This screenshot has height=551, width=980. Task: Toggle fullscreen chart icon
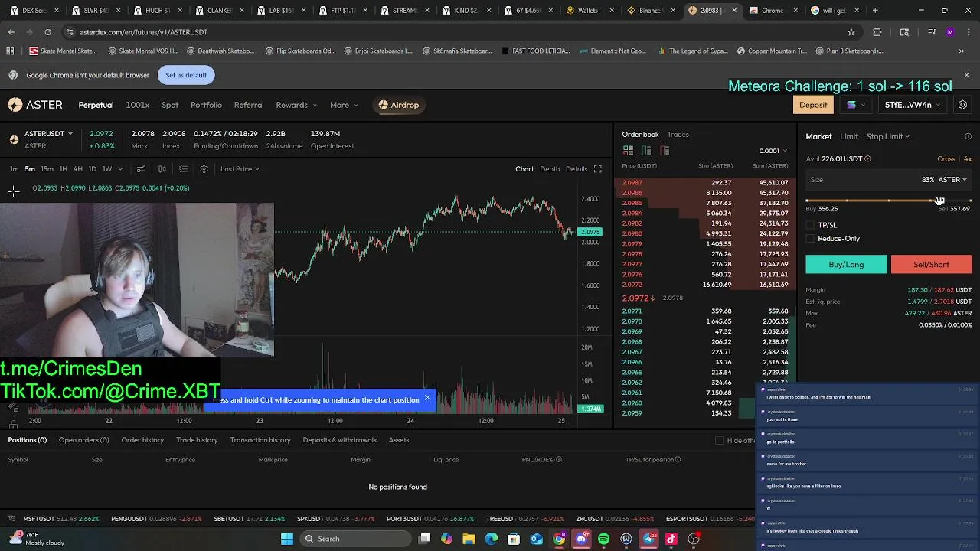point(598,169)
